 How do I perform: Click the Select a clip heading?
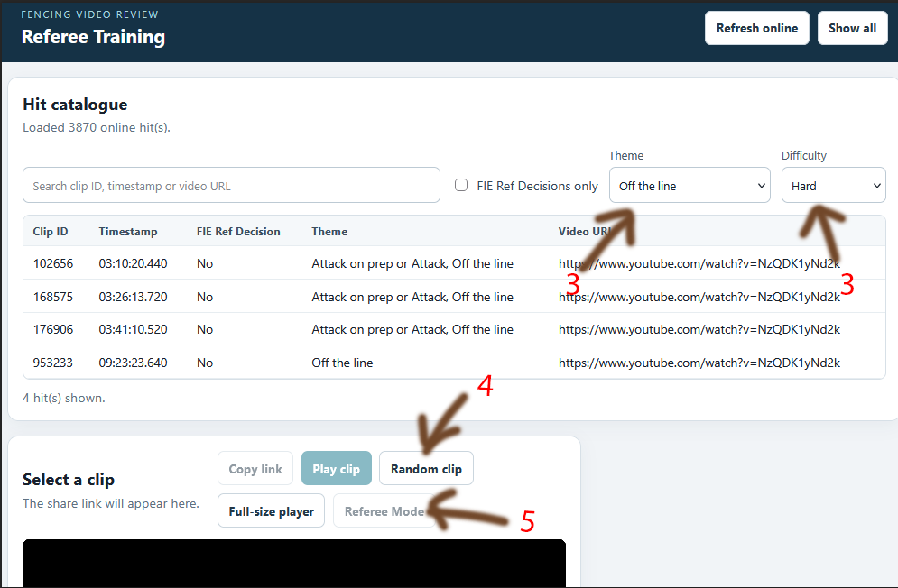pos(69,479)
